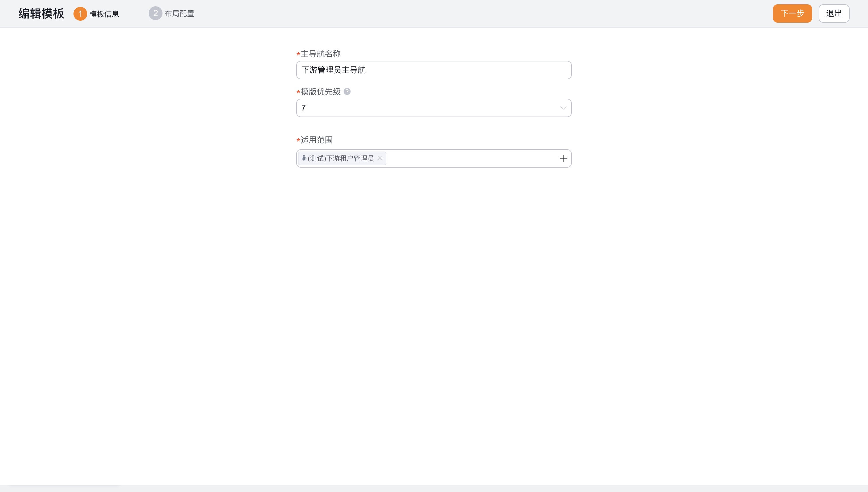868x492 pixels.
Task: Click the help icon next to 模版优先级
Action: click(347, 92)
